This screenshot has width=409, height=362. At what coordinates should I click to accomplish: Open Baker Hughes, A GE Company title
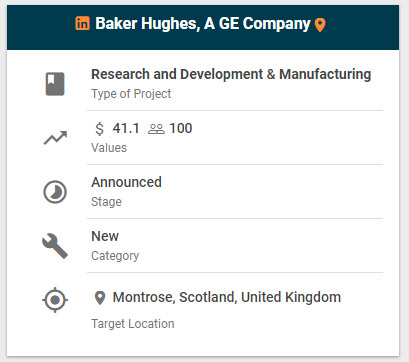pyautogui.click(x=203, y=24)
